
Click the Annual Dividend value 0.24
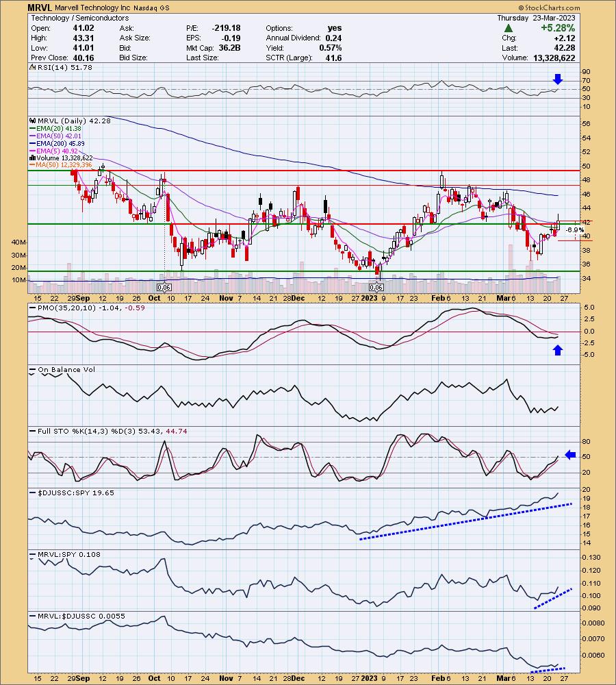click(x=333, y=38)
